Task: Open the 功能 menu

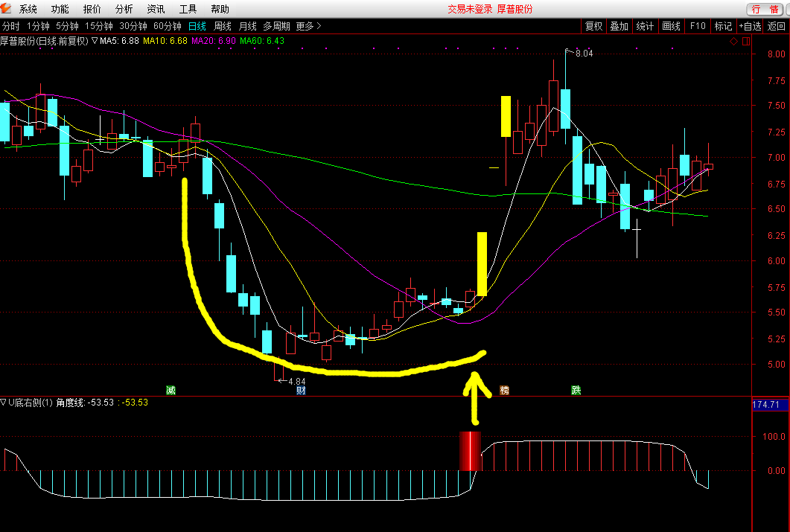Action: (x=60, y=9)
